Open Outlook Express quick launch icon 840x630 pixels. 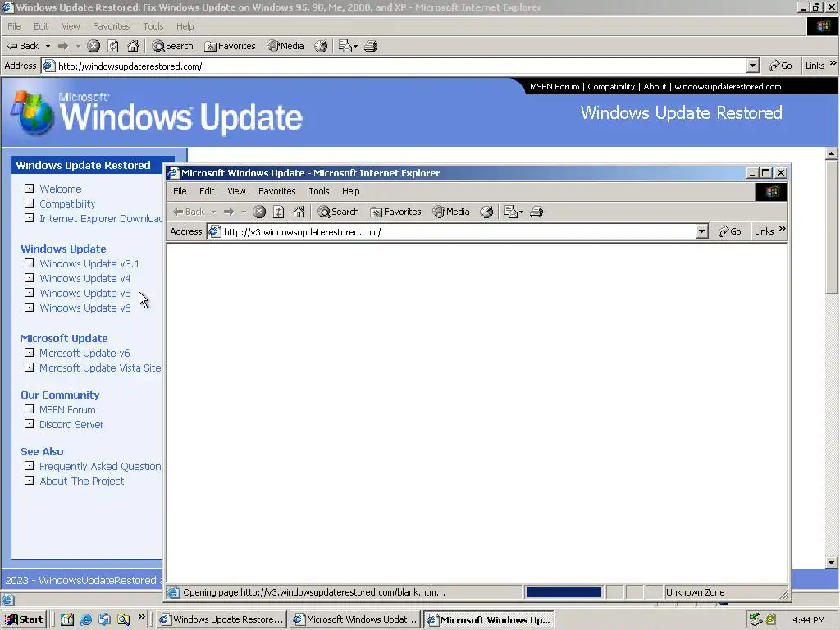coord(104,620)
